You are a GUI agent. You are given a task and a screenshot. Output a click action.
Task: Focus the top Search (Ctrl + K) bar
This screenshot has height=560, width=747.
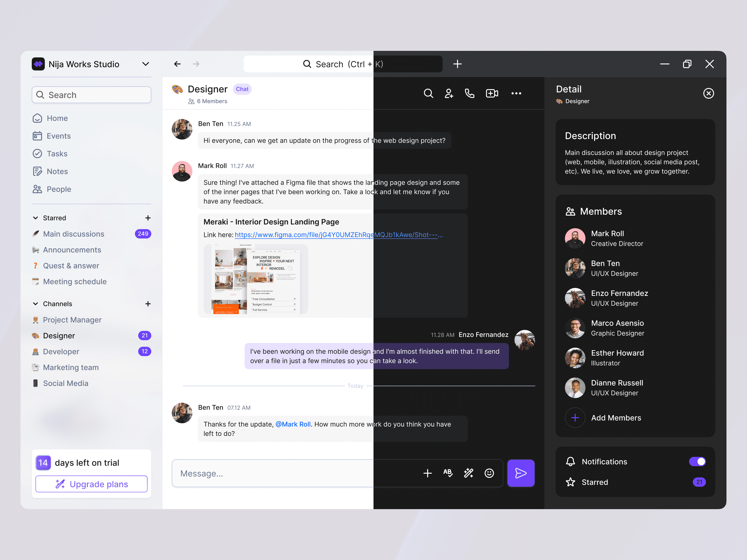tap(343, 64)
